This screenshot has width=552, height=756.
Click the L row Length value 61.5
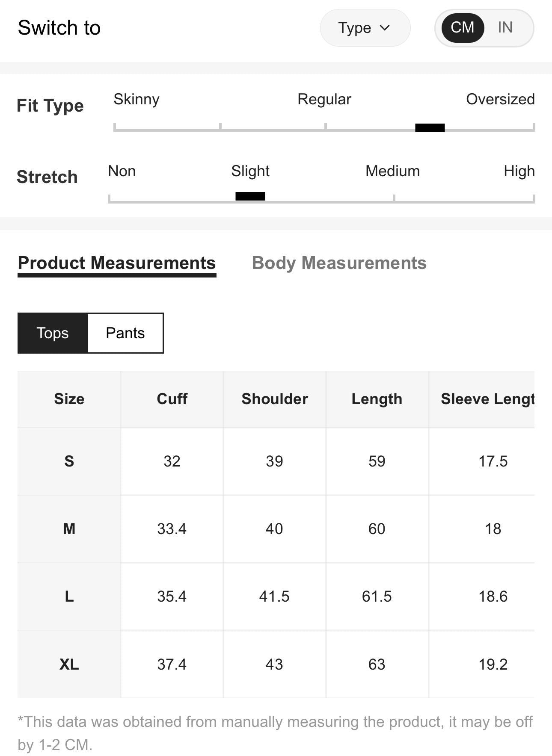377,597
